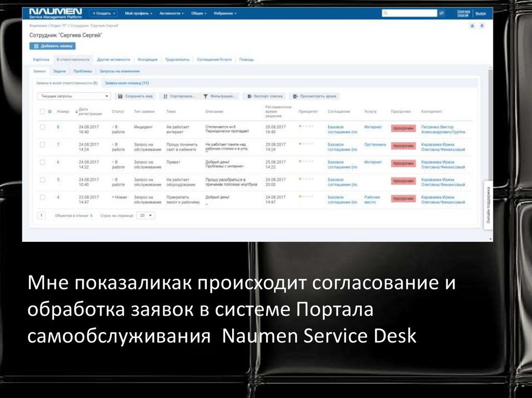
Task: Expand the 'Создать' dropdown in header
Action: coord(104,13)
